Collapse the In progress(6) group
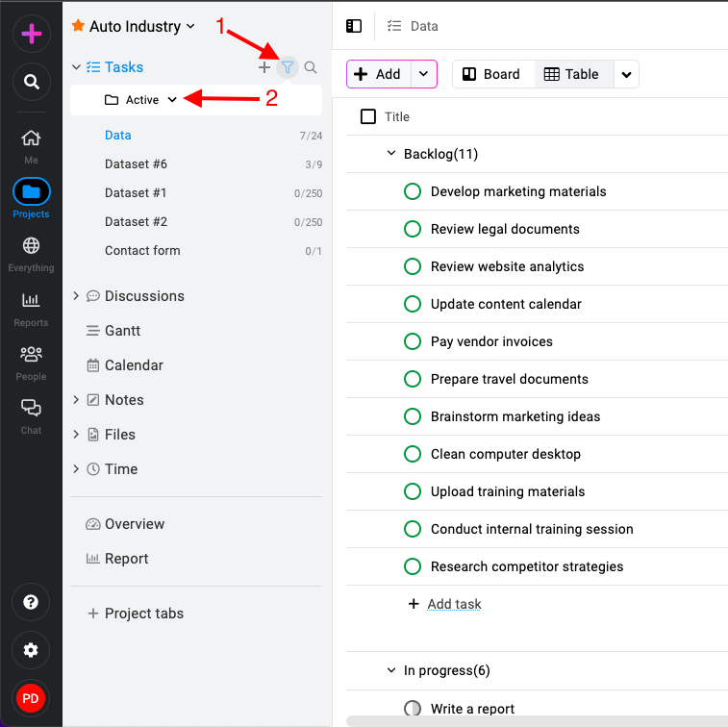 (391, 670)
